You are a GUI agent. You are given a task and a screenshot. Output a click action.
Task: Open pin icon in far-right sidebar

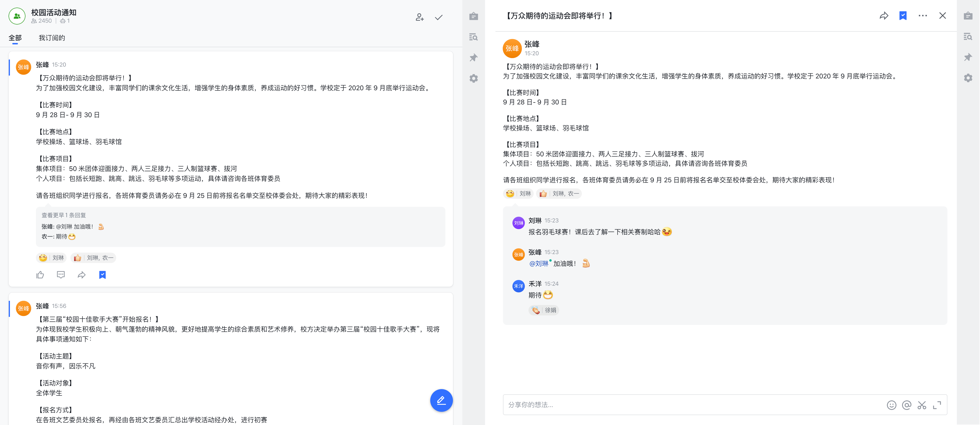tap(968, 57)
